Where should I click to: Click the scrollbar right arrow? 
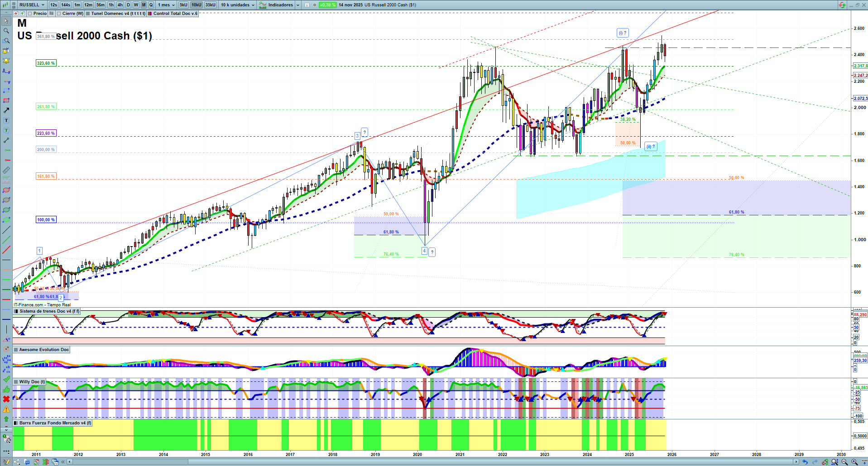796,462
